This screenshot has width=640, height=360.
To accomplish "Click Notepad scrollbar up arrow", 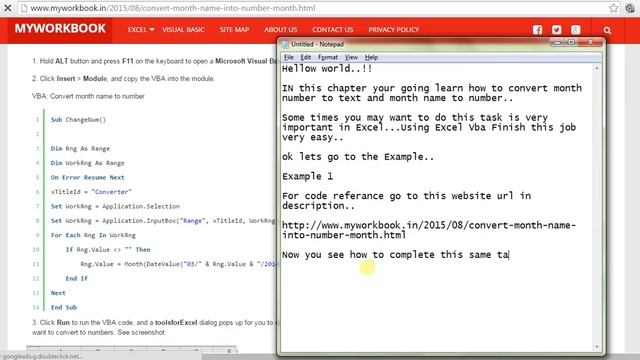I will pos(597,69).
